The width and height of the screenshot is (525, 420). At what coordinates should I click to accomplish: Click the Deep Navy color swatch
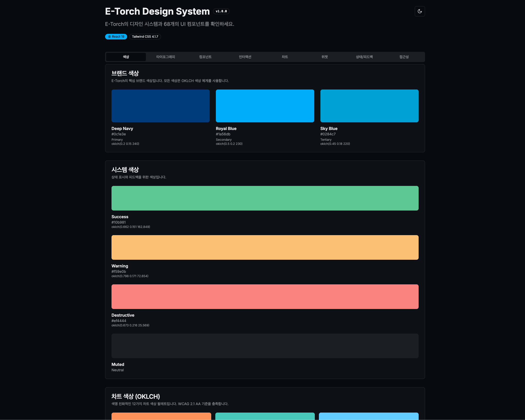[x=160, y=106]
